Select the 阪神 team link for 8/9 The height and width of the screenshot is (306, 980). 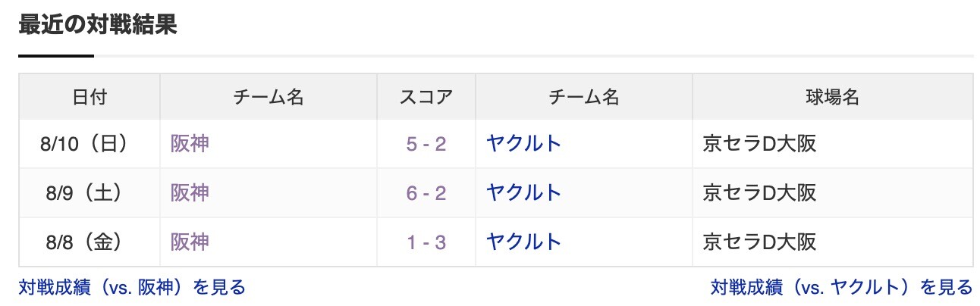tap(190, 192)
